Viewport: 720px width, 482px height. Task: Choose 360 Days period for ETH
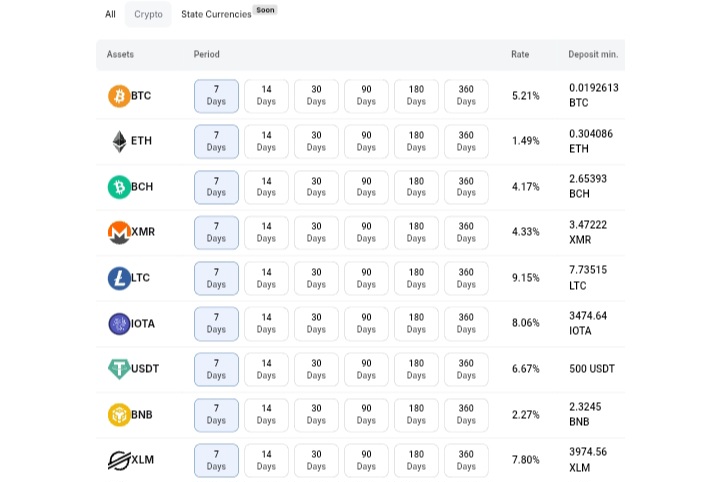[466, 141]
